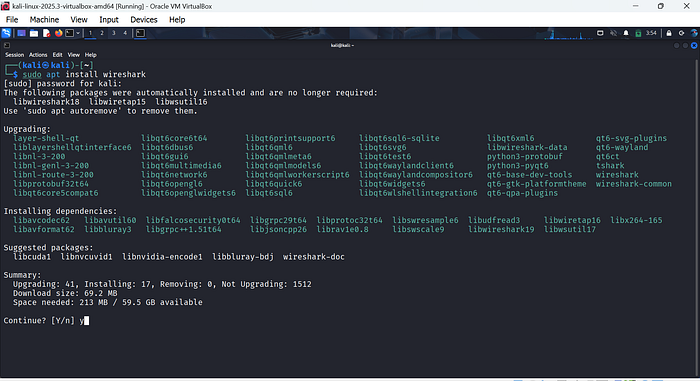The image size is (700, 381).
Task: Minimize the terminal window using first gray circle
Action: [677, 46]
